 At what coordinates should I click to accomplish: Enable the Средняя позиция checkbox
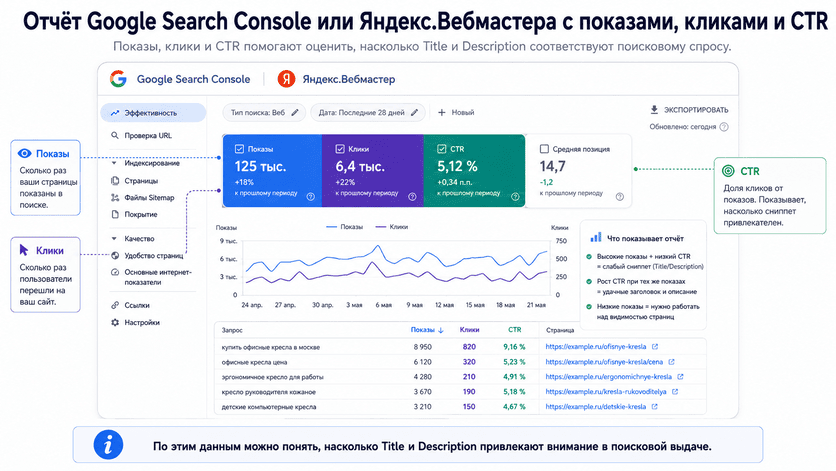click(544, 149)
